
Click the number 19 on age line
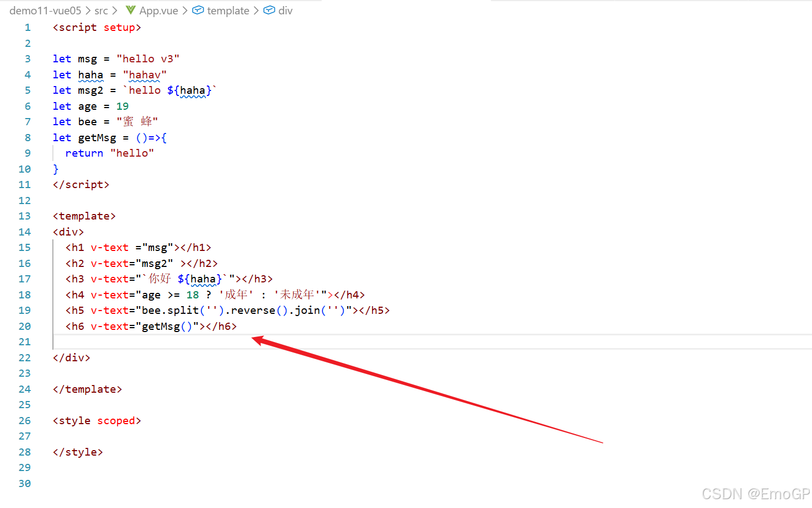[123, 106]
